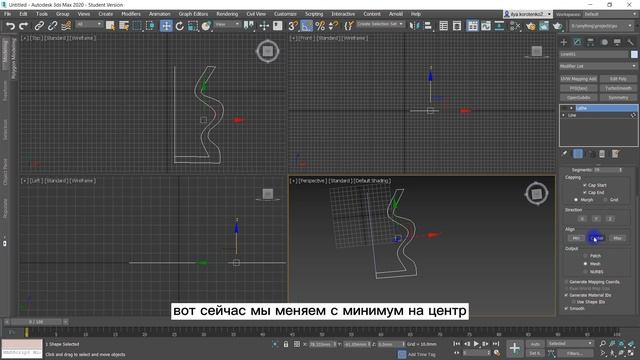This screenshot has width=640, height=360.
Task: Open the File menu
Action: [x=8, y=14]
